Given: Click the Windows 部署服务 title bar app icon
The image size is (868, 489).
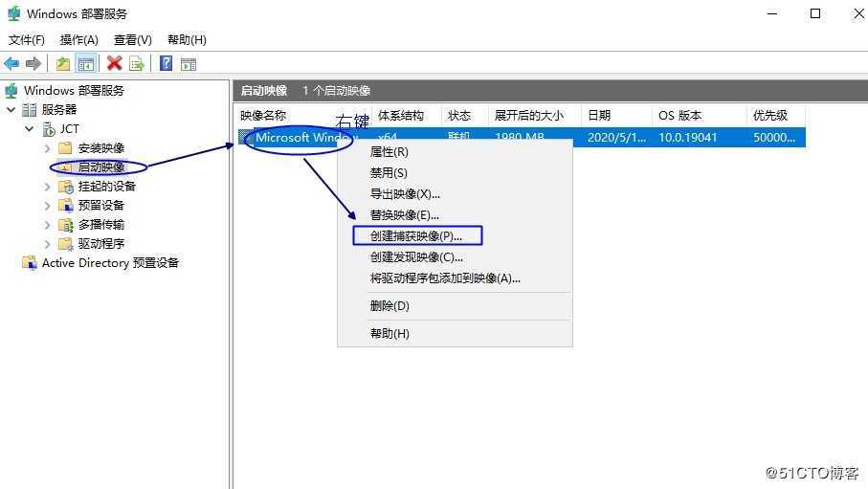Looking at the screenshot, I should click(13, 13).
